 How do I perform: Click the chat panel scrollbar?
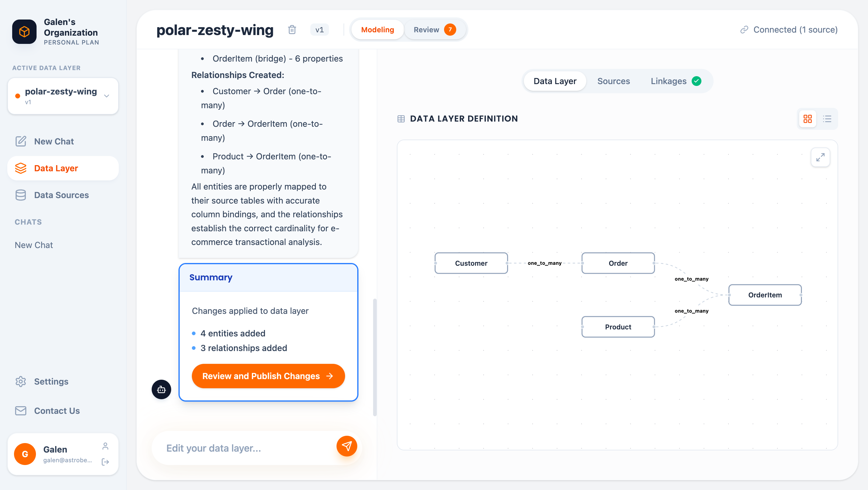[x=375, y=357]
